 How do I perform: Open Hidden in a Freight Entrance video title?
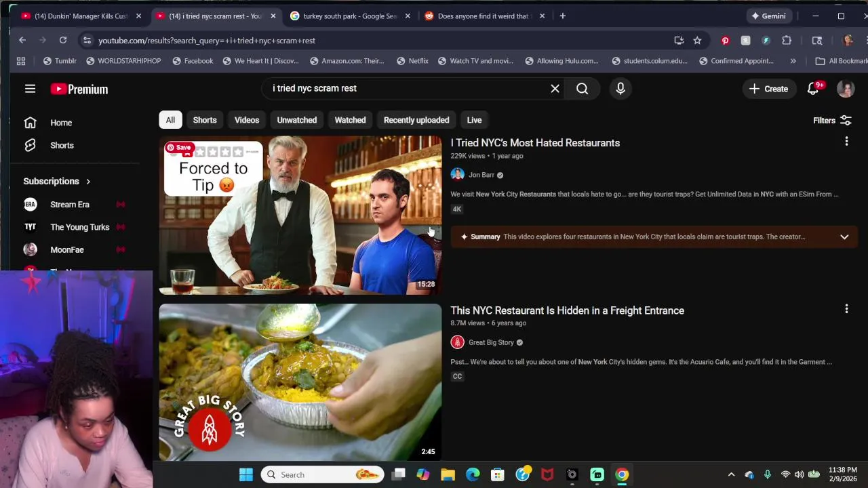pos(568,310)
